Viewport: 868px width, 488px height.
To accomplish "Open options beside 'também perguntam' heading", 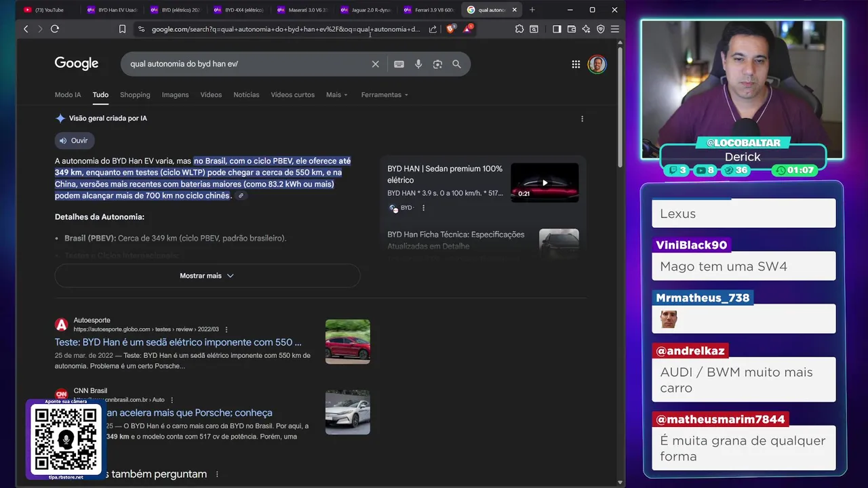I will pos(217,474).
